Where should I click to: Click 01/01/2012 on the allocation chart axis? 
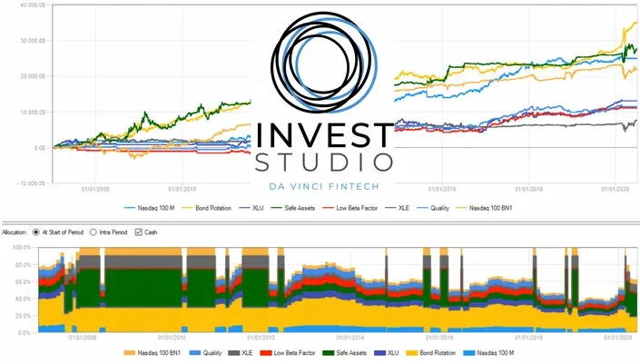261,338
